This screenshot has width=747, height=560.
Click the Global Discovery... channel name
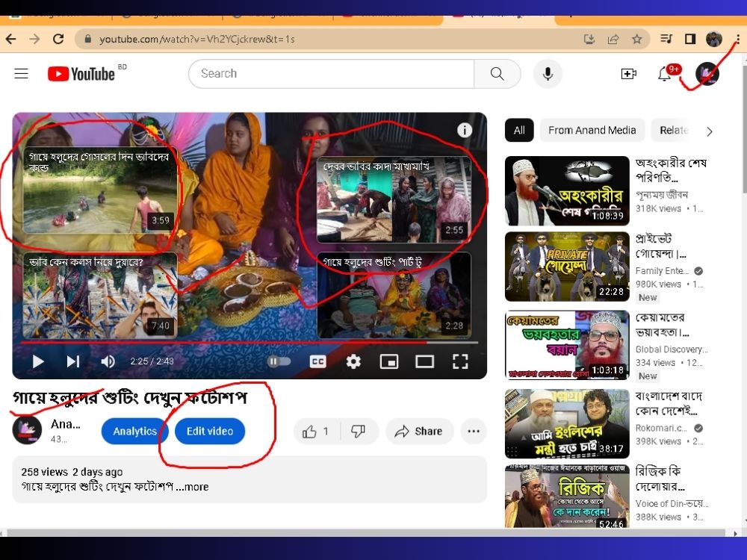click(x=672, y=349)
